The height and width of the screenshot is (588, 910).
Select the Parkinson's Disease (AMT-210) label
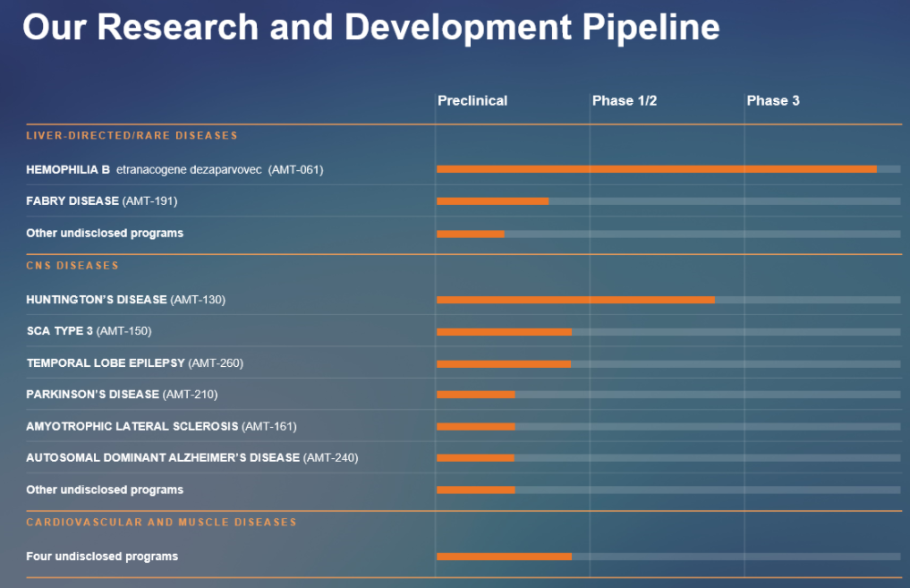(x=122, y=394)
